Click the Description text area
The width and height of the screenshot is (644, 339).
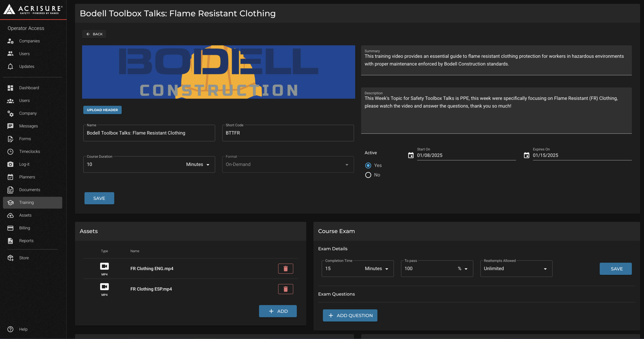click(496, 110)
